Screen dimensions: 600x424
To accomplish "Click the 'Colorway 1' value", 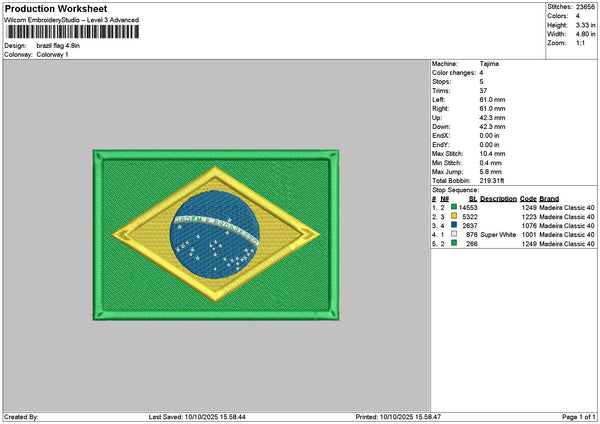I will click(52, 55).
